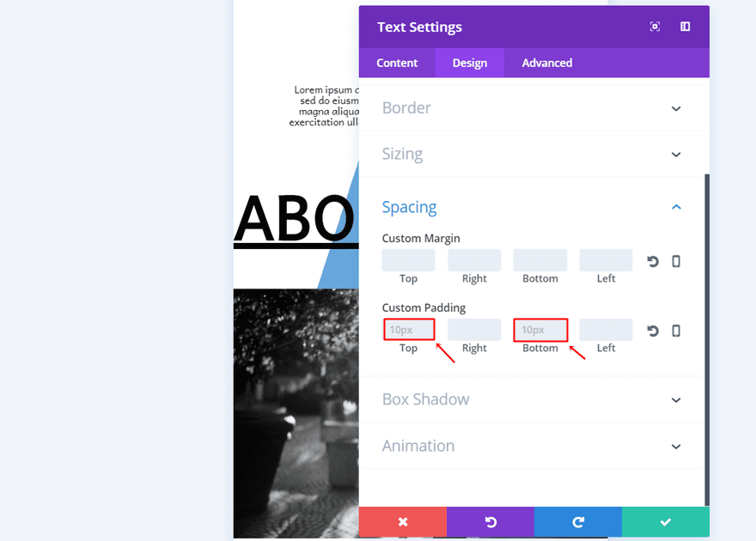Screen dimensions: 756x541
Task: Open responsive options for Custom Padding
Action: click(676, 331)
